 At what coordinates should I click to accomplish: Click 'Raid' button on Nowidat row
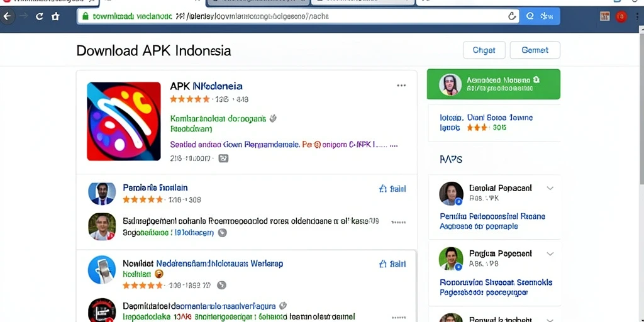point(392,264)
